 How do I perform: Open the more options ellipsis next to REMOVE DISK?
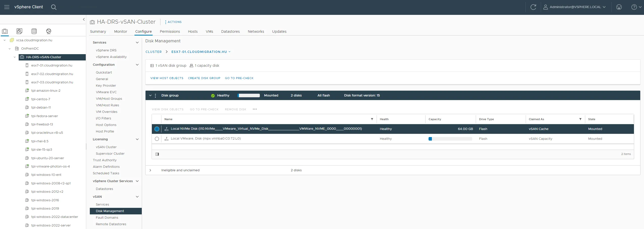[x=255, y=109]
